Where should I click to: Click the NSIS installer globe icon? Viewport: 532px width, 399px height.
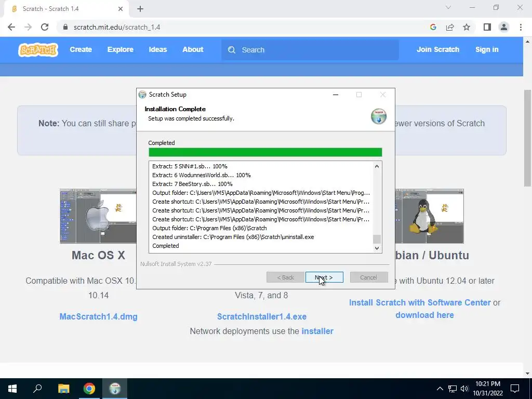379,116
